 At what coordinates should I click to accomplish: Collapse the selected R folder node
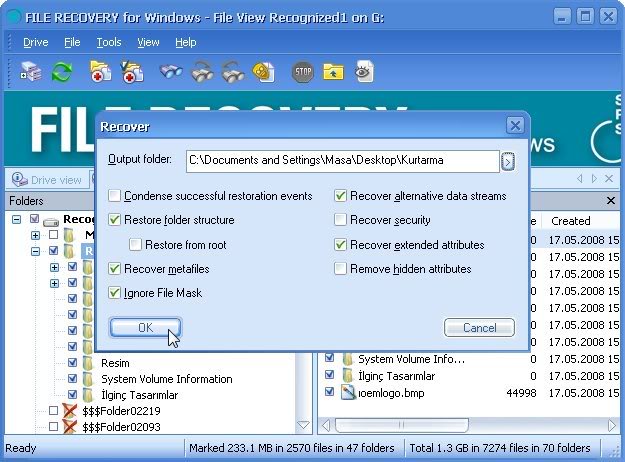tap(35, 251)
